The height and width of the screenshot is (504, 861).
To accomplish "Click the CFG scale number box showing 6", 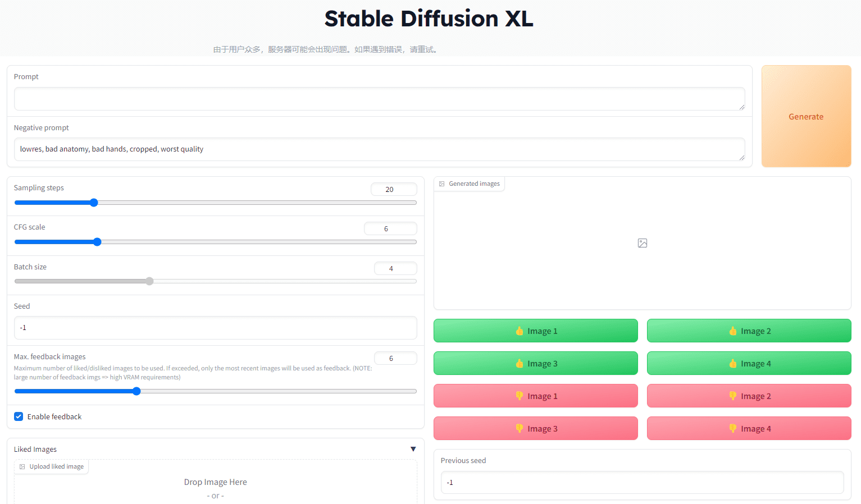I will coord(390,228).
